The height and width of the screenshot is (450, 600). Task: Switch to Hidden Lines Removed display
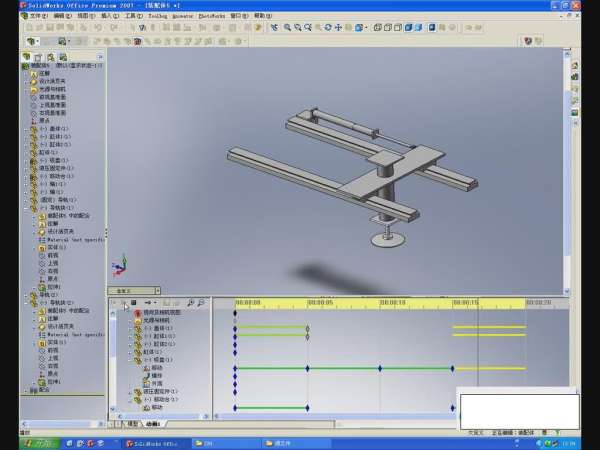click(398, 28)
